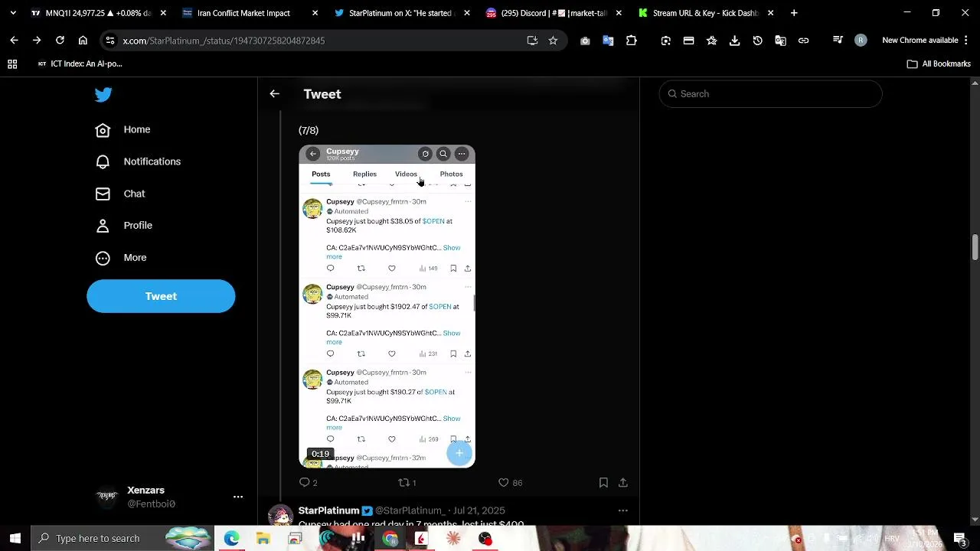Switch to the Discord market-talk tab
Viewport: 980px width, 551px height.
[x=553, y=13]
